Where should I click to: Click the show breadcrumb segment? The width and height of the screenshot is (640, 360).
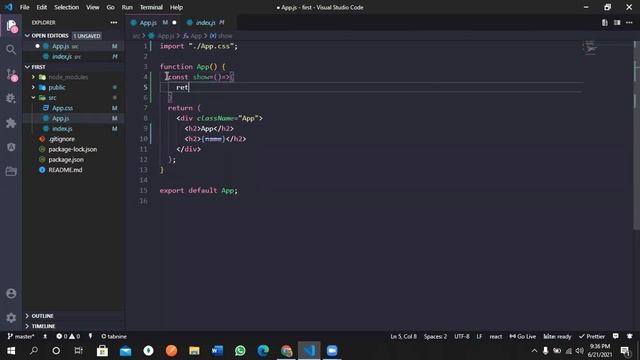coord(221,36)
